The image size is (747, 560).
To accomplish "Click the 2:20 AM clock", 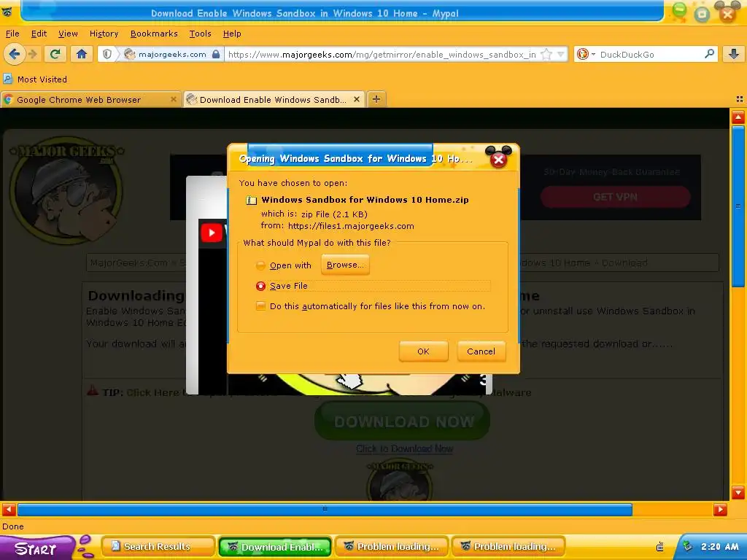I will pyautogui.click(x=720, y=547).
